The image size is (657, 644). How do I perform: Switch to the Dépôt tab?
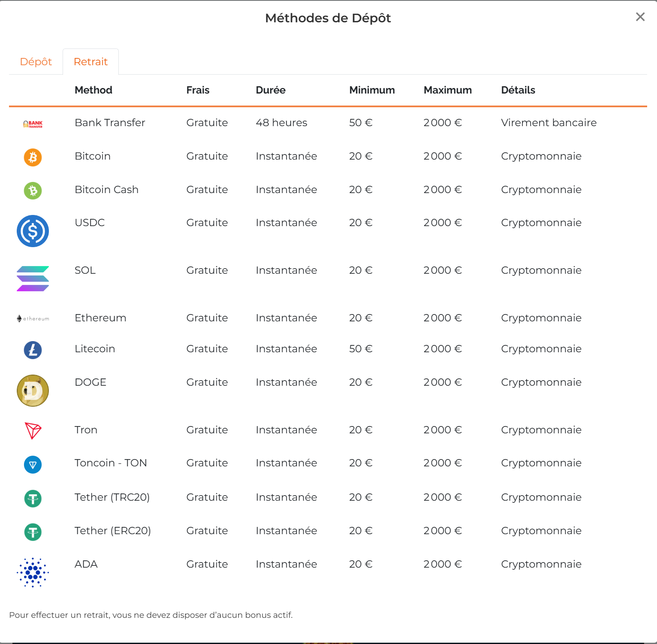[x=36, y=61]
